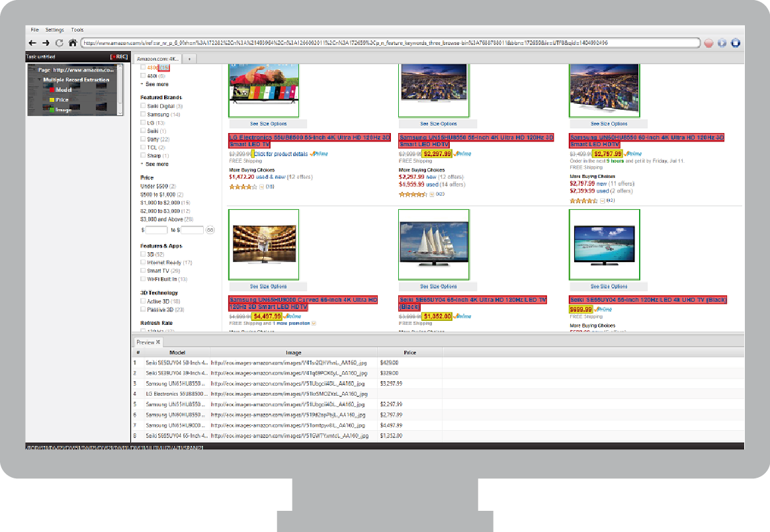770x532 pixels.
Task: Close the Preview tab with its X
Action: (158, 342)
